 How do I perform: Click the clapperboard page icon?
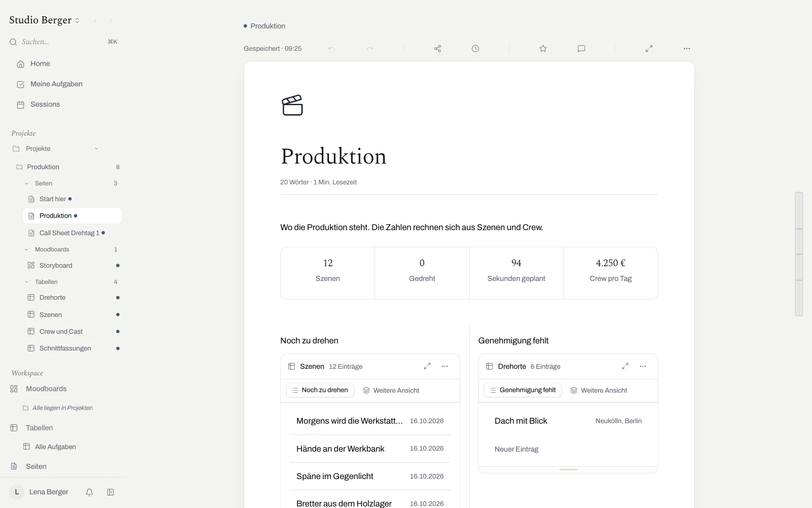click(292, 105)
